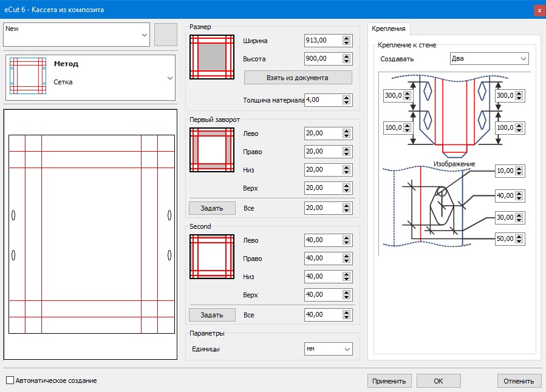The height and width of the screenshot is (392, 546).
Task: Decrease Первый заворот Право value
Action: [346, 154]
